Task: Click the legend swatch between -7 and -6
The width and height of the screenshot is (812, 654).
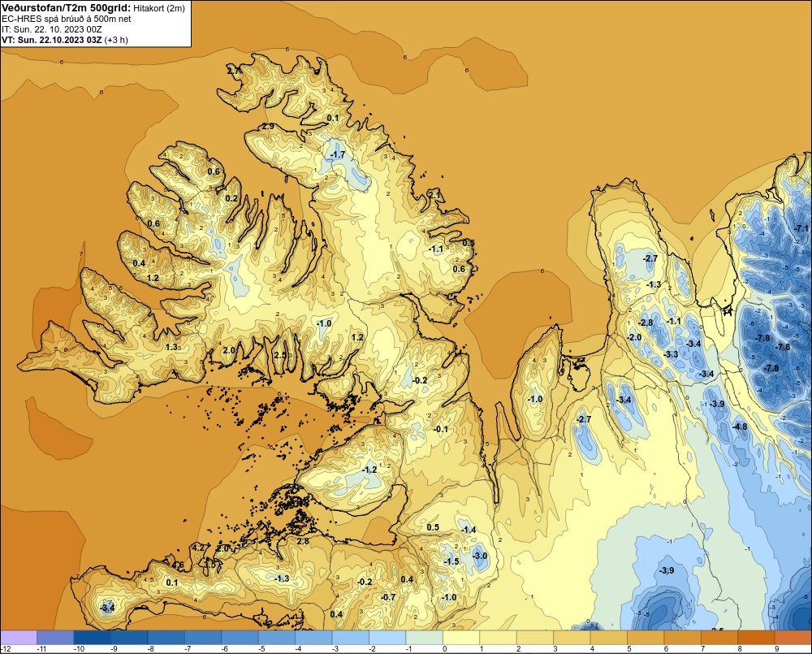Action: [x=203, y=637]
